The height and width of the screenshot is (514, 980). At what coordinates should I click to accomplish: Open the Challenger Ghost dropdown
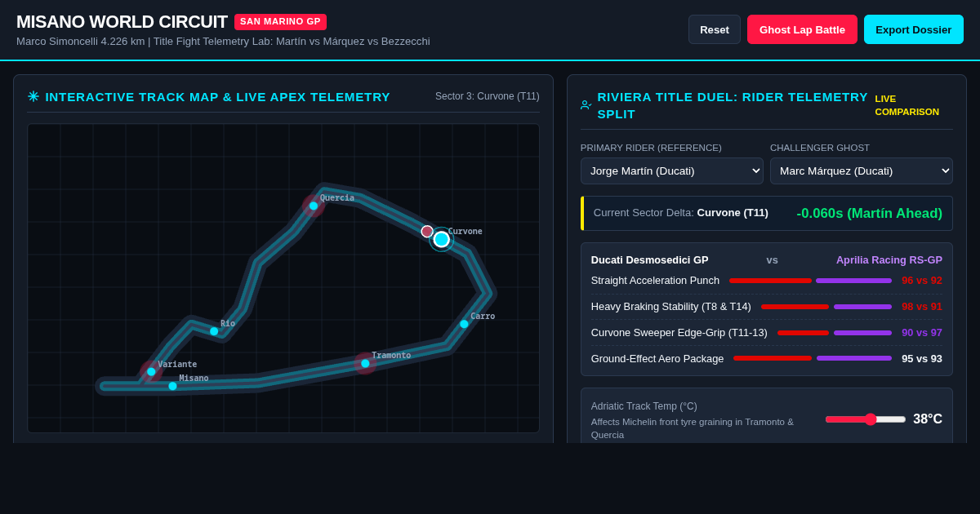click(862, 171)
